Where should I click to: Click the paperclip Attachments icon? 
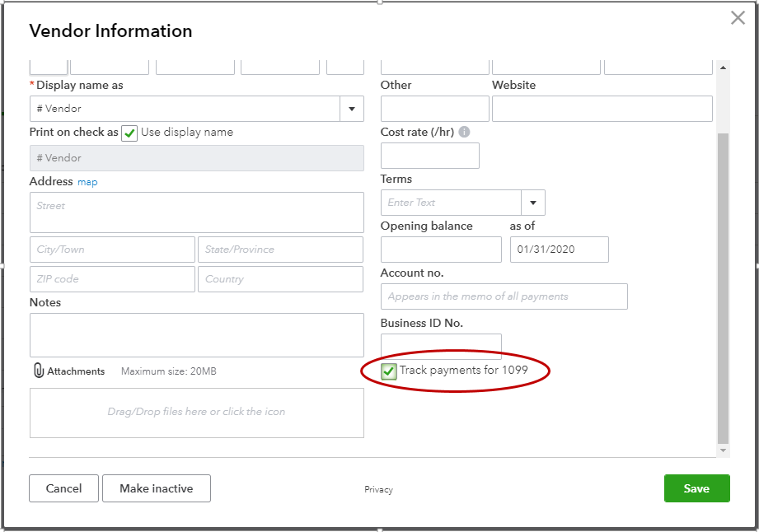coord(38,371)
